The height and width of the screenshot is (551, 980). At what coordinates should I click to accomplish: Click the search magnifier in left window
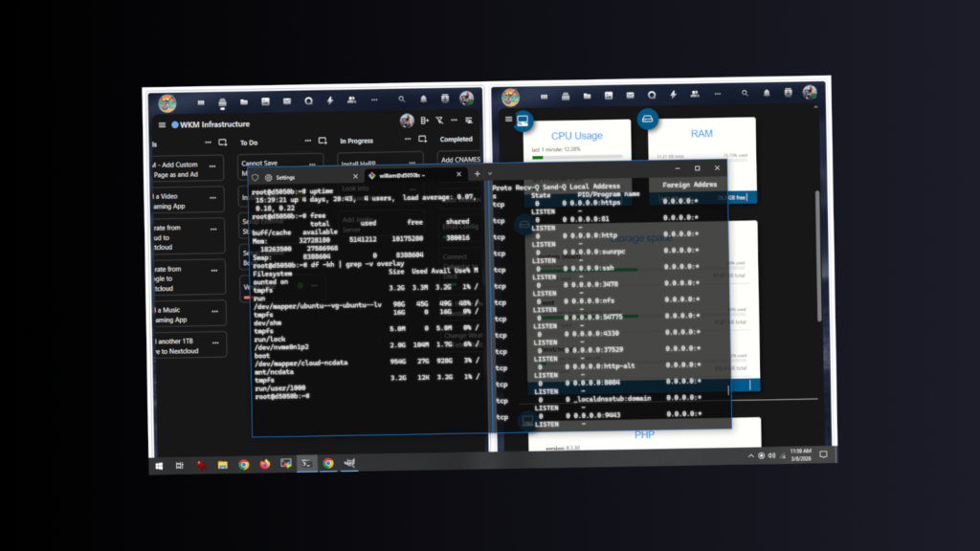pos(400,99)
